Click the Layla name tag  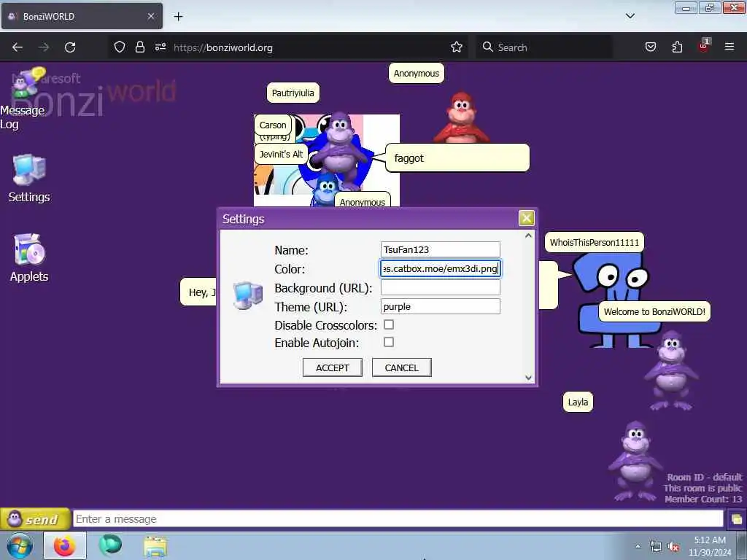(578, 402)
